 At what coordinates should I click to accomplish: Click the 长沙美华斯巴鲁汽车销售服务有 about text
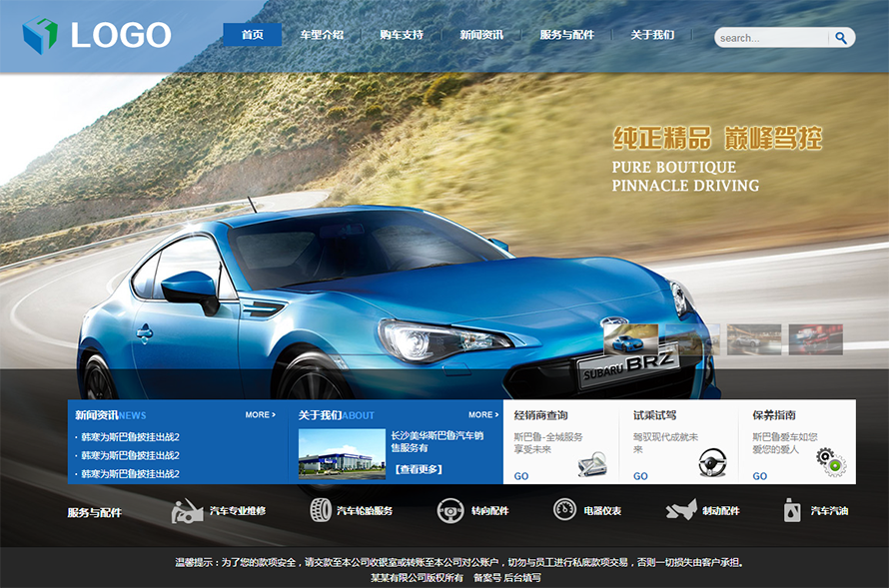(x=438, y=441)
